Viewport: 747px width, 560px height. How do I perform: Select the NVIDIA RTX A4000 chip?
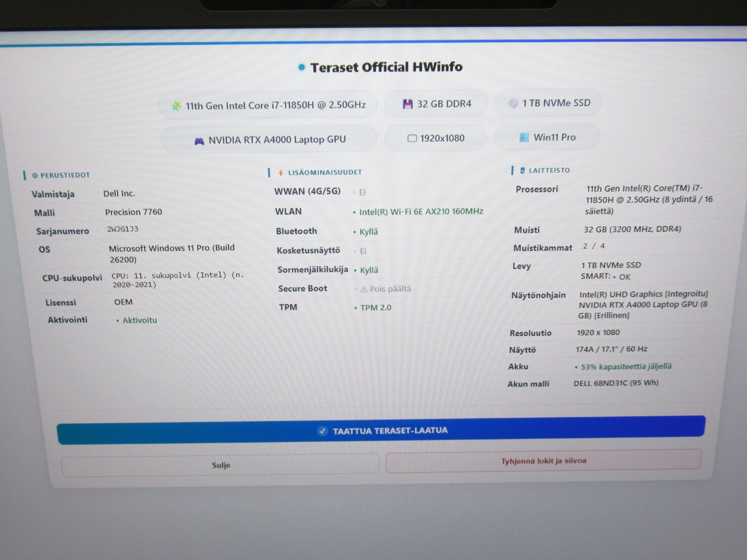[269, 140]
